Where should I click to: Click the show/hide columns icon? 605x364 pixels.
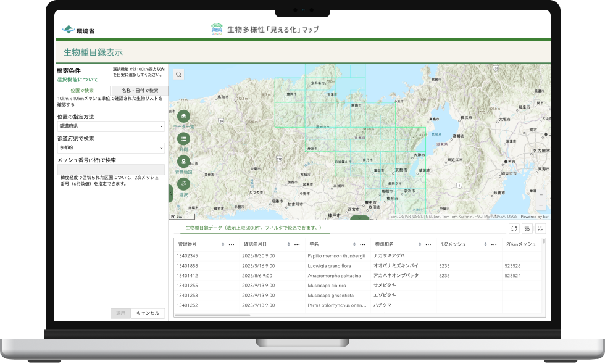[x=527, y=228]
